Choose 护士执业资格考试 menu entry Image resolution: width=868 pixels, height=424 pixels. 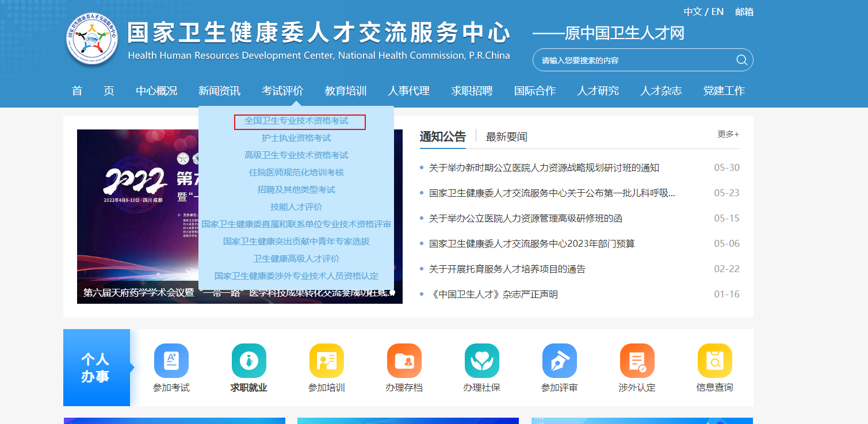coord(296,138)
